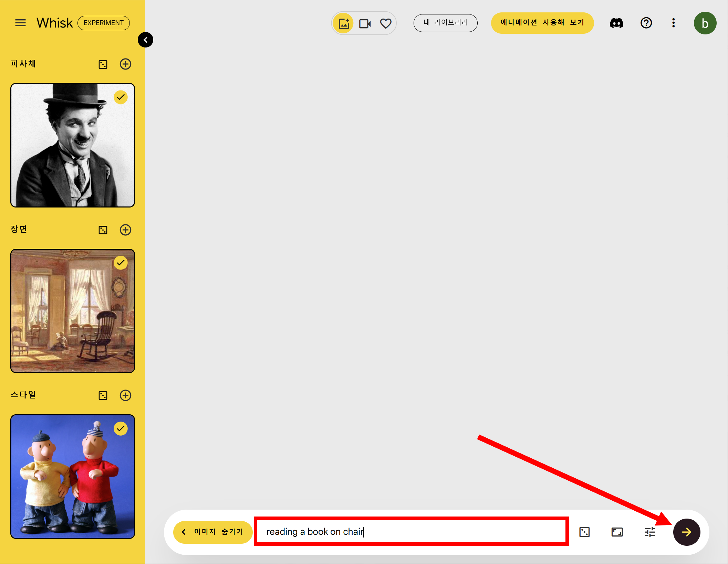The image size is (728, 564).
Task: Click the dice icon next to 피사체
Action: point(103,64)
